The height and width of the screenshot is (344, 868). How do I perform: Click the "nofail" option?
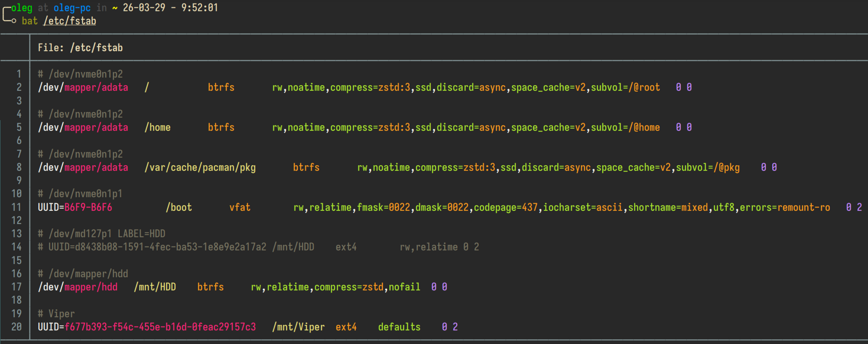coord(405,287)
